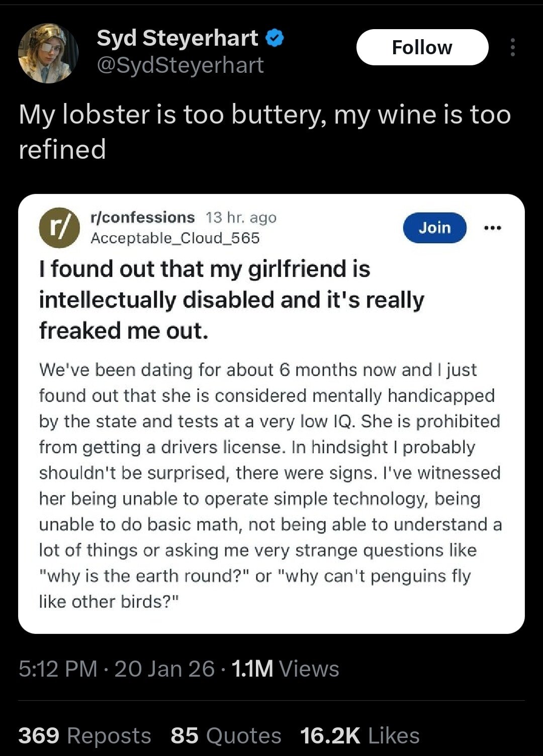Open Syd Steyerhart's profile avatar
This screenshot has height=756, width=543.
click(48, 53)
